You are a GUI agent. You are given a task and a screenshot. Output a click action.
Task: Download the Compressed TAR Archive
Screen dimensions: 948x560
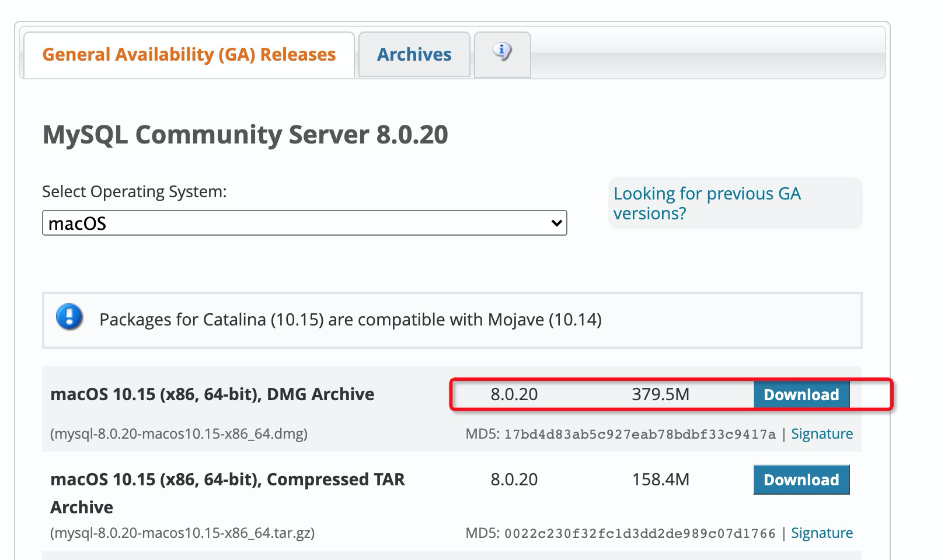tap(801, 480)
